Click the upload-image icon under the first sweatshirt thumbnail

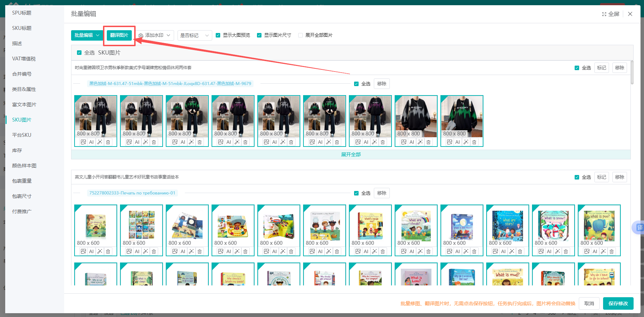click(83, 142)
